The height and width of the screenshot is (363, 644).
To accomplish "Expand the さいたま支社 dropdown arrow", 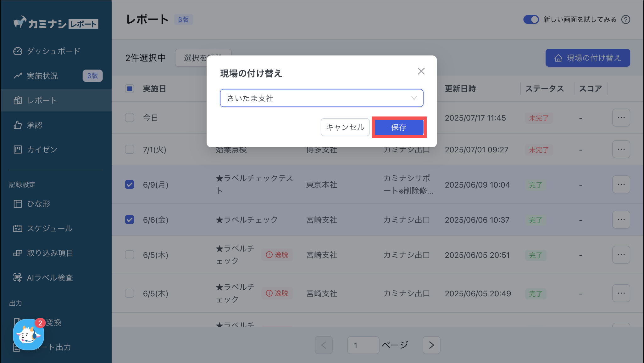I will pyautogui.click(x=414, y=98).
